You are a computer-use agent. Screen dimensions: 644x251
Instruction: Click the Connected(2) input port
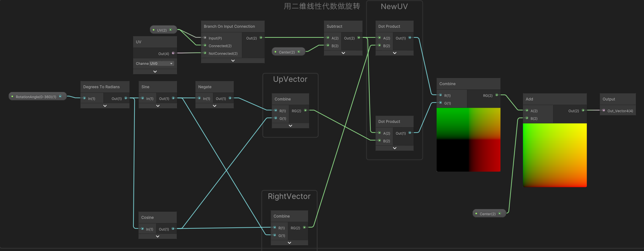coord(205,46)
